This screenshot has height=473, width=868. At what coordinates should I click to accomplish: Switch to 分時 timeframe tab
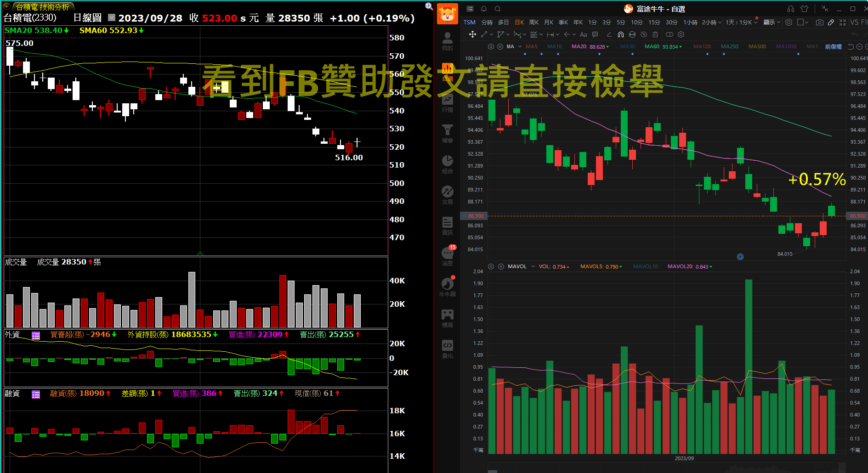coord(487,22)
